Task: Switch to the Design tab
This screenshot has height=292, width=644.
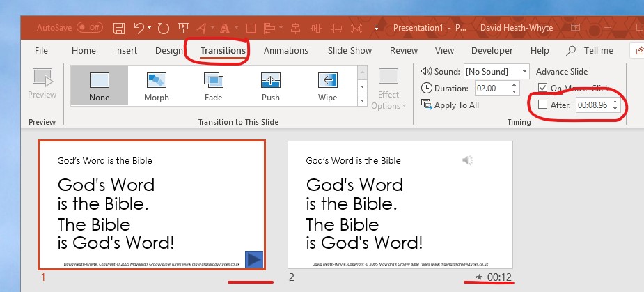Action: pyautogui.click(x=168, y=51)
